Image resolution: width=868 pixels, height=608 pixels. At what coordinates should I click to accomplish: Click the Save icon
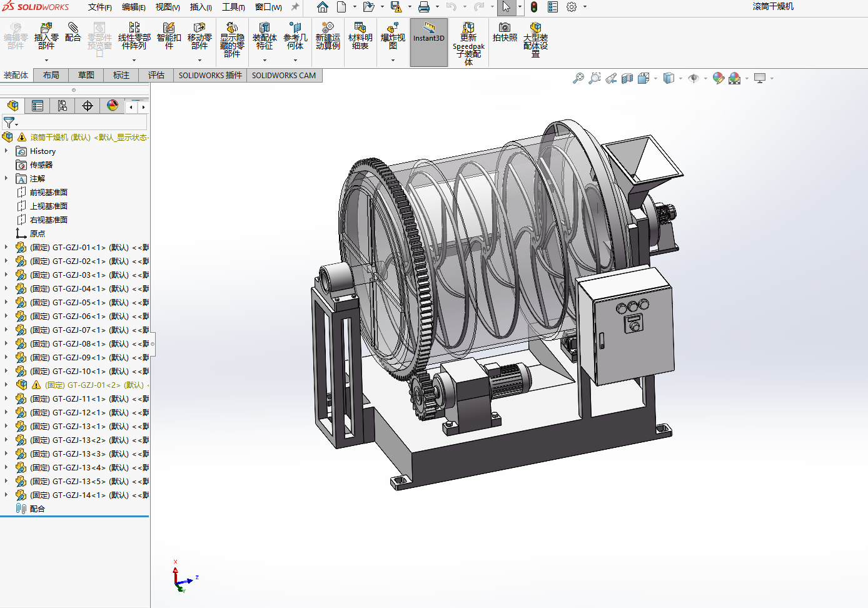click(396, 7)
